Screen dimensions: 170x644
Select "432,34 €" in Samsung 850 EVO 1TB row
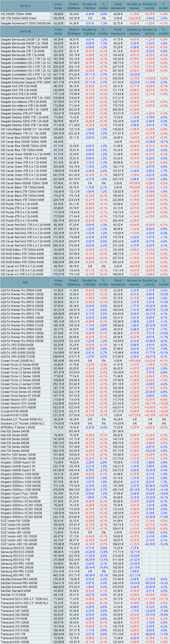(74, 560)
